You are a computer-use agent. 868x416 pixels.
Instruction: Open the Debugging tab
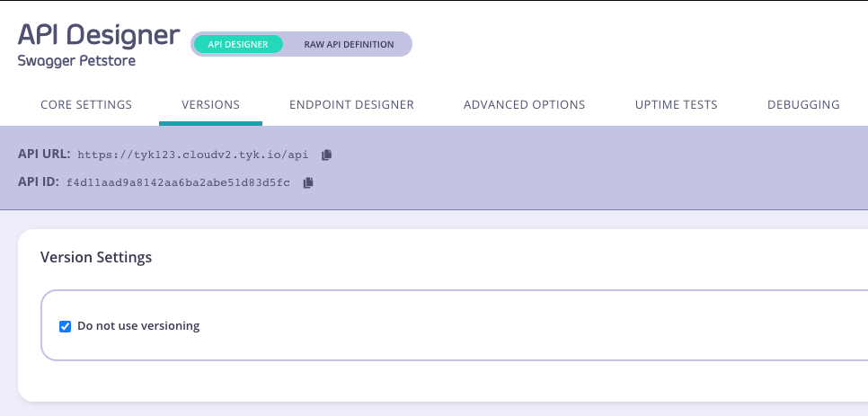click(802, 105)
